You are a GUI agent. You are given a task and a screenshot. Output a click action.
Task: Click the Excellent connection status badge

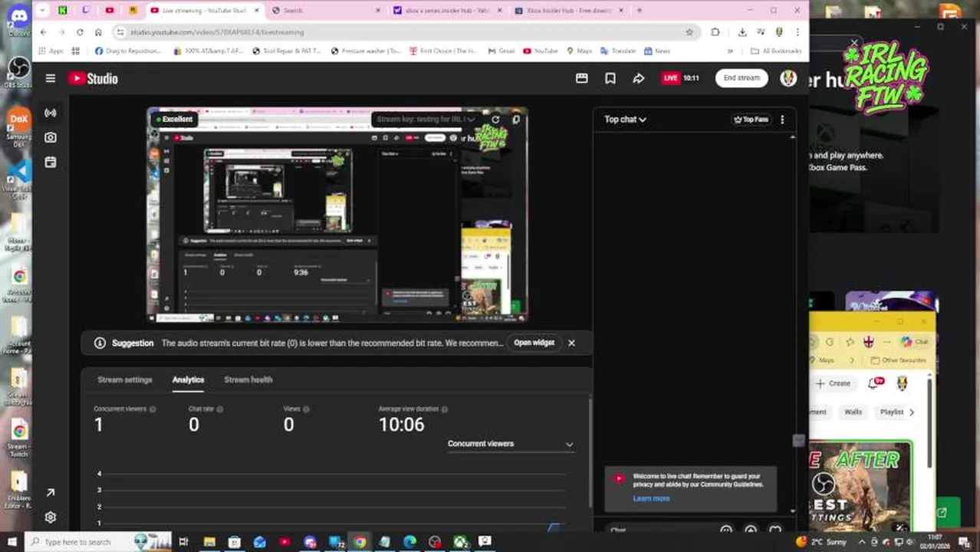(x=174, y=120)
